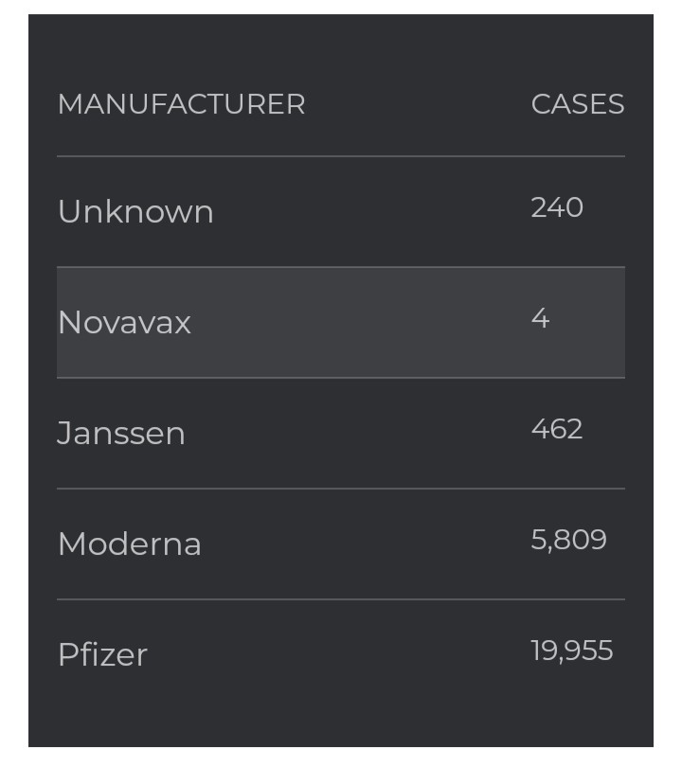Click empty space in Pfizer row middle
This screenshot has height=784, width=682.
click(340, 655)
